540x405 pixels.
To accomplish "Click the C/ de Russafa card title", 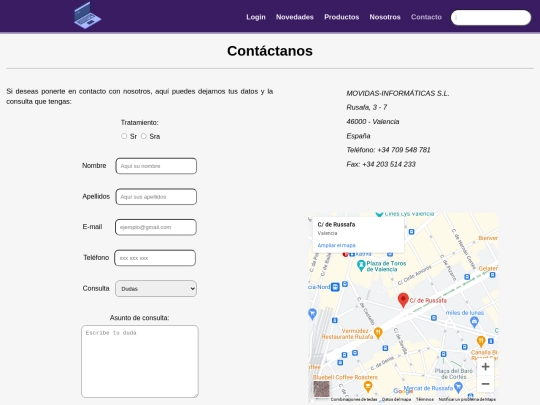I will tap(336, 225).
